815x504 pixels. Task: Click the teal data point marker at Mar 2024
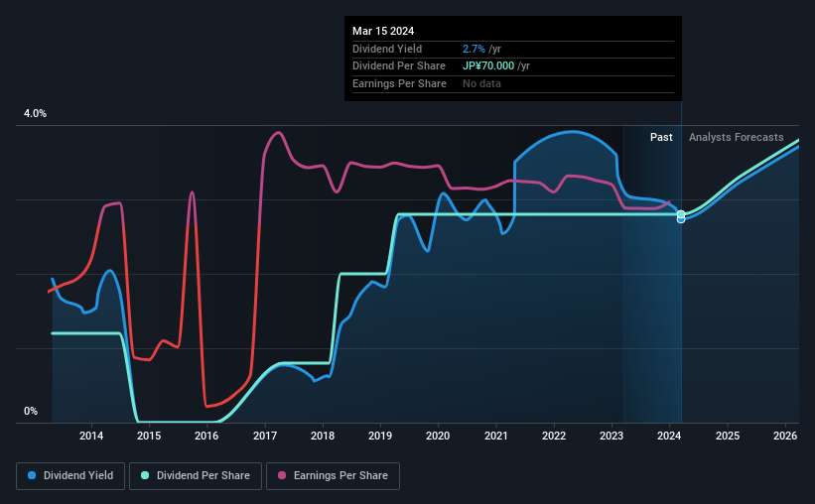coord(681,214)
